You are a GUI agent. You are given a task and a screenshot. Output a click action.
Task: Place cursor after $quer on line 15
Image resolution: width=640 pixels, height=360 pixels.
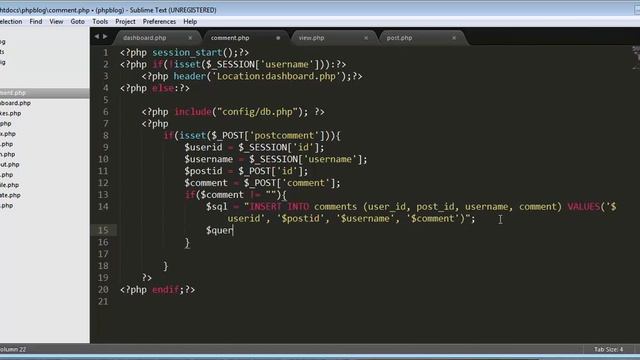click(233, 230)
